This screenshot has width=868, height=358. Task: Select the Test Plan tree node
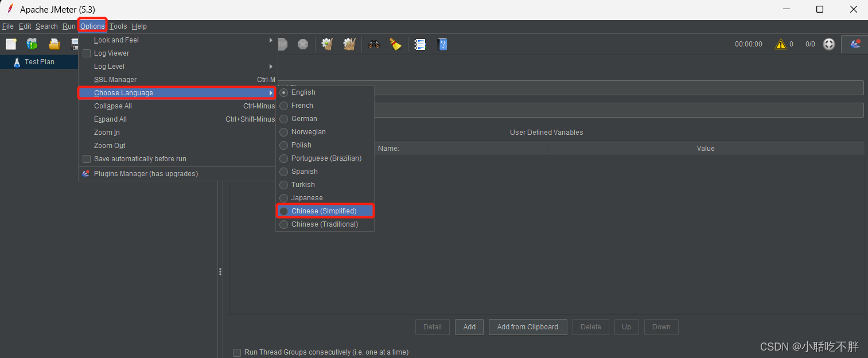[x=39, y=61]
